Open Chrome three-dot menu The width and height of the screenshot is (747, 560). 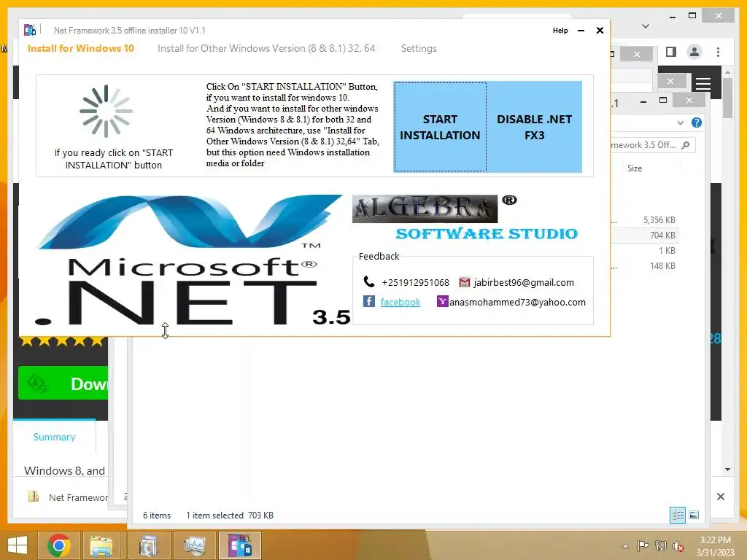[x=719, y=52]
